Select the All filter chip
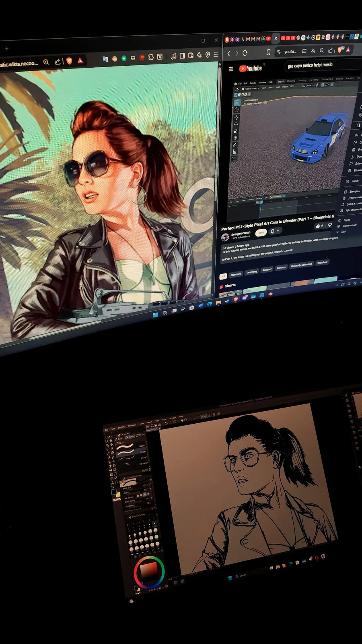This screenshot has height=644, width=362. [x=223, y=276]
